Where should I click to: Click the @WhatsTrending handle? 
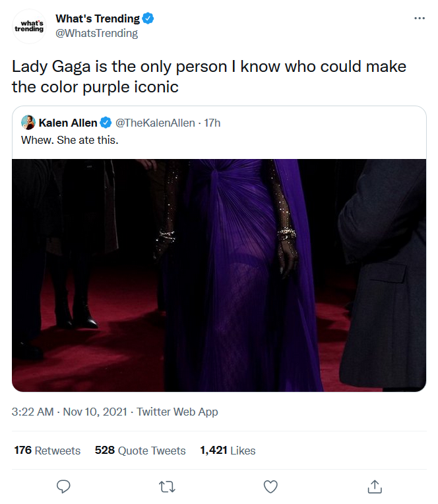tap(96, 33)
